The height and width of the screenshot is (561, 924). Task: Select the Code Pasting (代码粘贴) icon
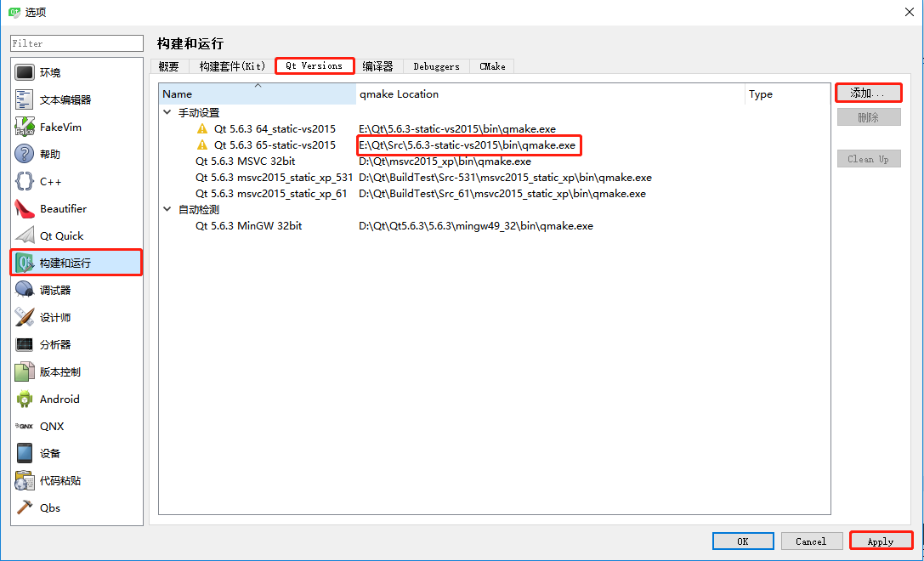pos(25,480)
